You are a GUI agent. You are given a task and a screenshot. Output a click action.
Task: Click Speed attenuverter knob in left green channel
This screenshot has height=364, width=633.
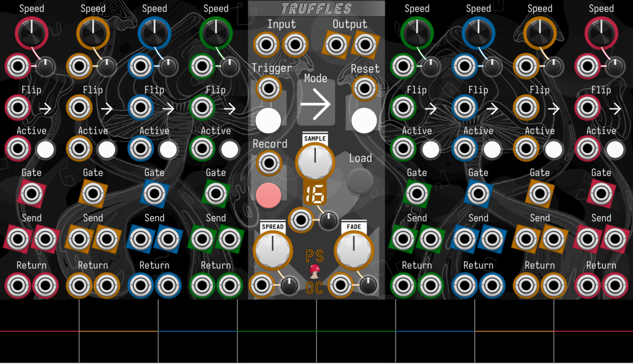point(230,67)
